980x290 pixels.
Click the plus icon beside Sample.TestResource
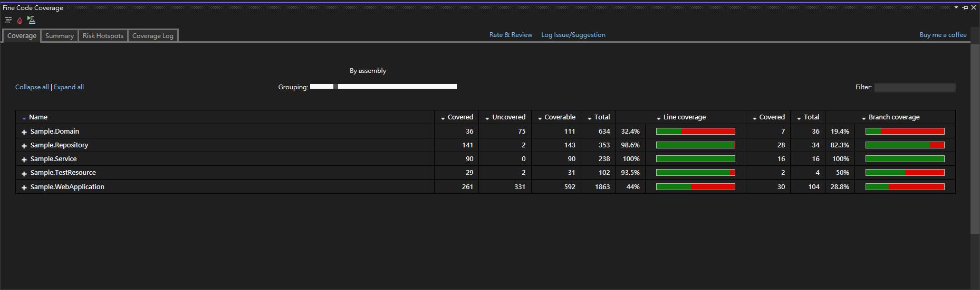[24, 173]
